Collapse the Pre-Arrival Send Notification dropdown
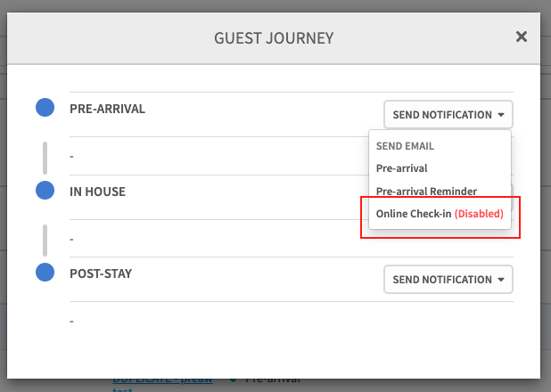 point(448,115)
